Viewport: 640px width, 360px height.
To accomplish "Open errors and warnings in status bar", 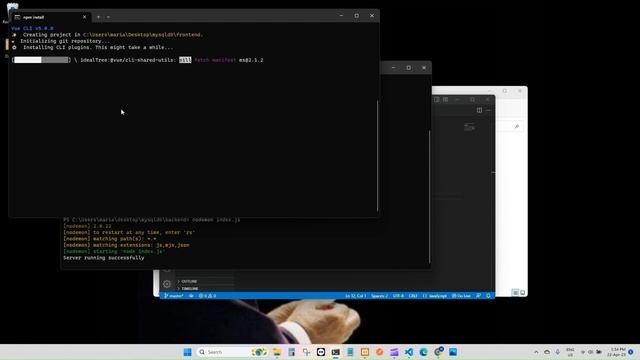I will (207, 296).
